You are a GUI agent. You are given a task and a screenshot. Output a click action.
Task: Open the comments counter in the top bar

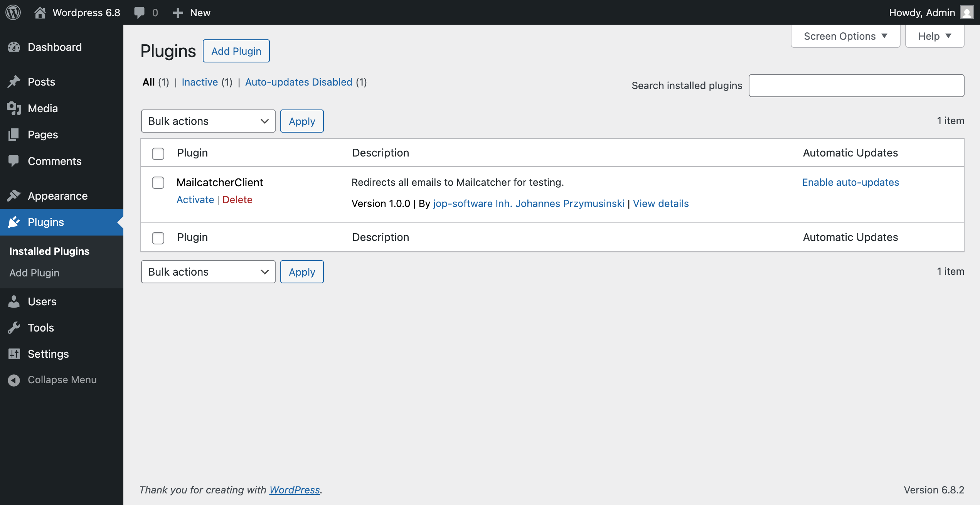coord(146,12)
